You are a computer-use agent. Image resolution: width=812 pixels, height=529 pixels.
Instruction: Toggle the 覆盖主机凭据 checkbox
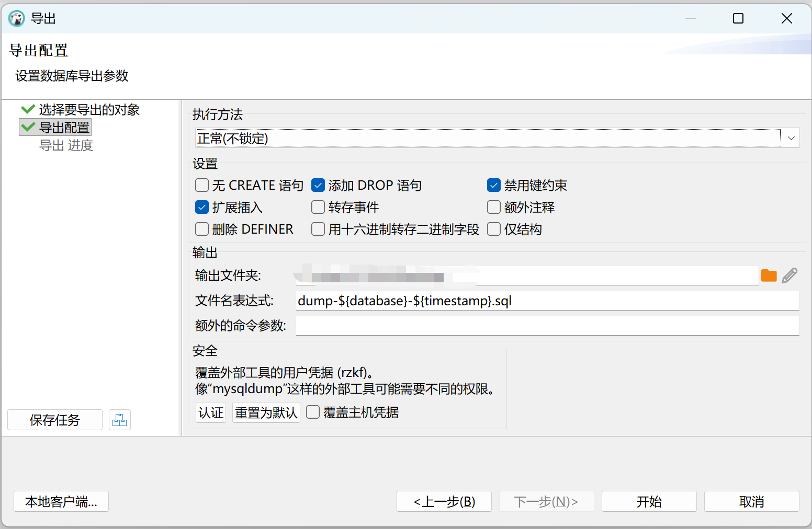pyautogui.click(x=313, y=412)
